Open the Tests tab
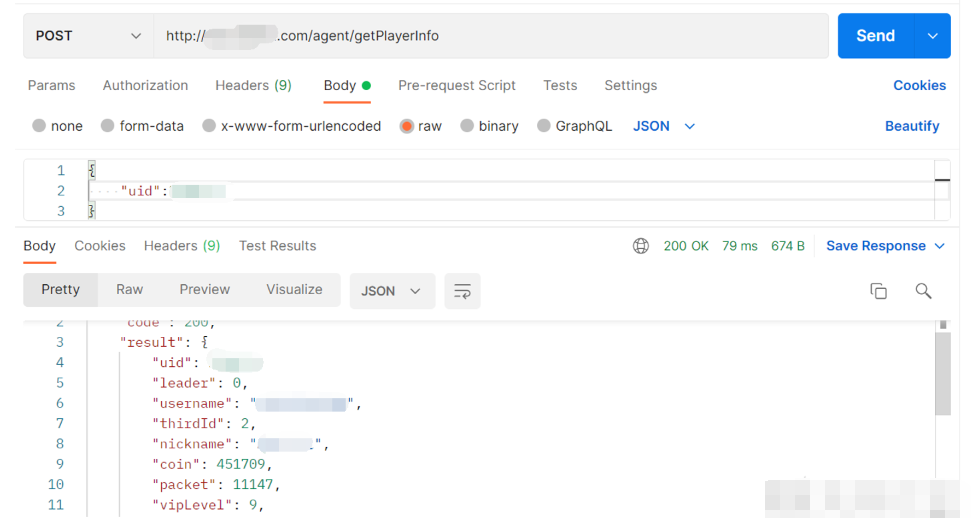The height and width of the screenshot is (518, 971). (x=560, y=86)
